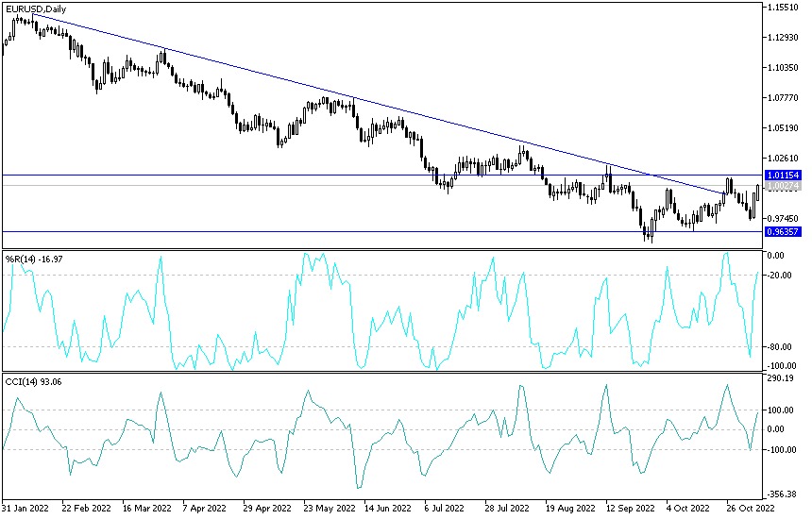Click the 23 May 2022 date label
The image size is (812, 519).
[330, 508]
